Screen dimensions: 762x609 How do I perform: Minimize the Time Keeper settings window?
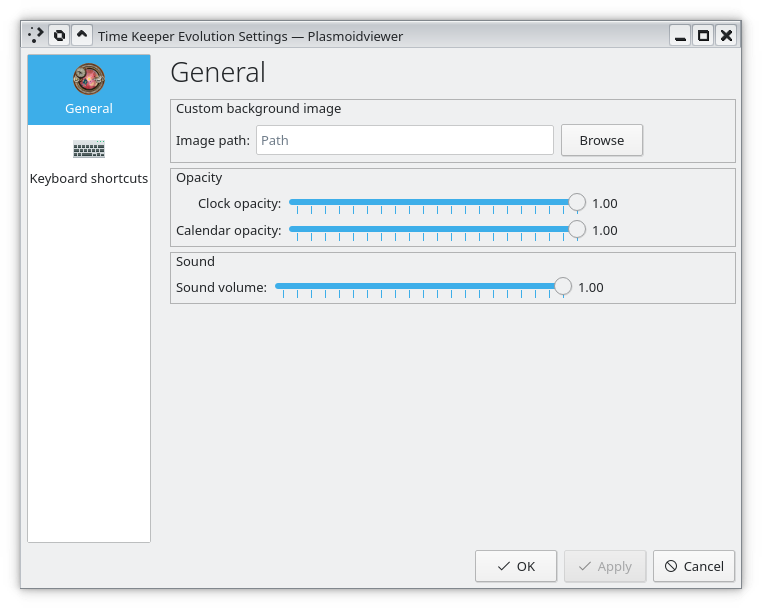click(680, 35)
